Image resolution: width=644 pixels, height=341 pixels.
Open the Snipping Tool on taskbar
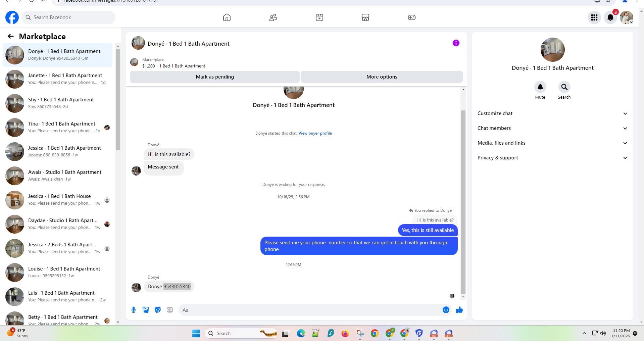pyautogui.click(x=360, y=333)
